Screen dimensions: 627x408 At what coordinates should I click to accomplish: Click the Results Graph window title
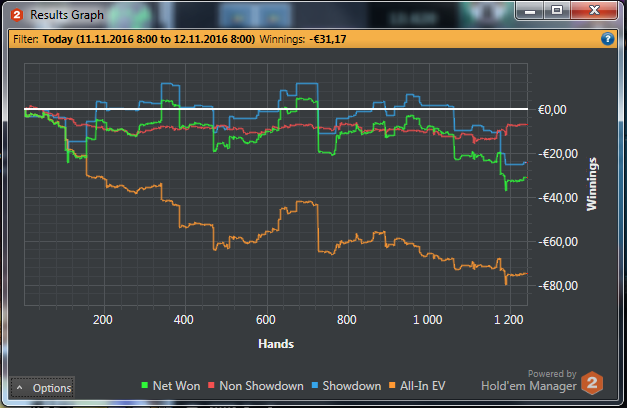pos(67,15)
